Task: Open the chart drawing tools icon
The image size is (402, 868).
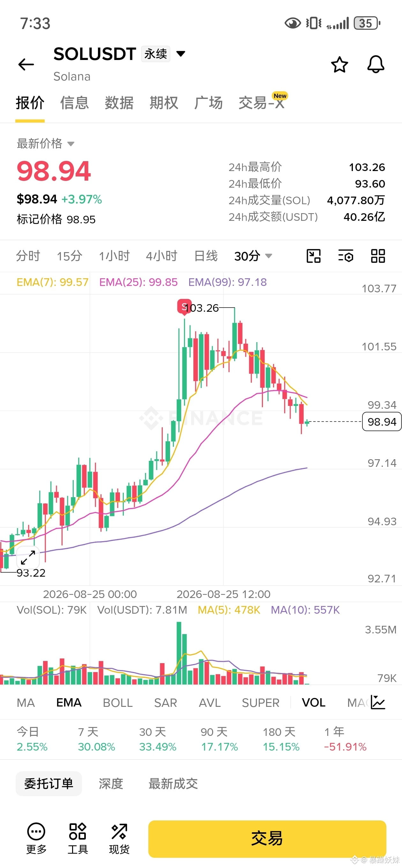Action: click(x=313, y=256)
